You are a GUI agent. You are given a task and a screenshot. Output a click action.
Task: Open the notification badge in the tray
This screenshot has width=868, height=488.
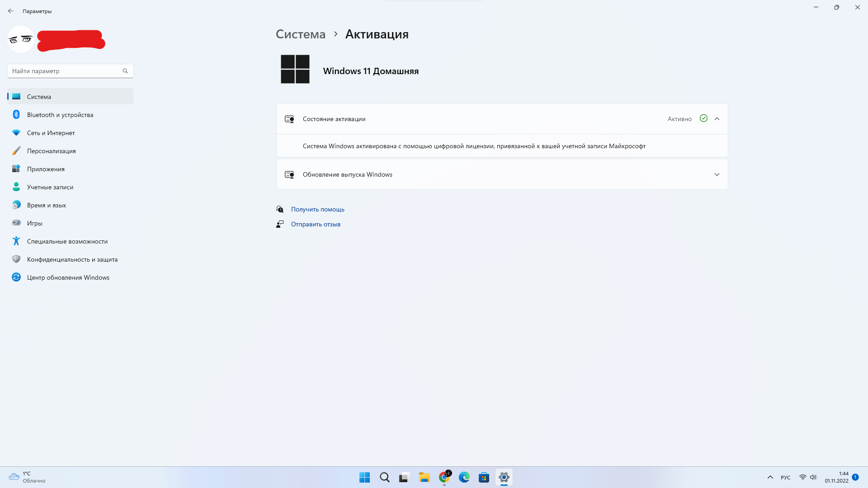pos(855,477)
